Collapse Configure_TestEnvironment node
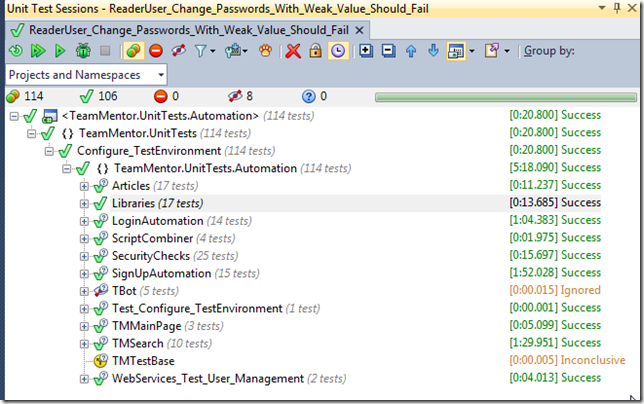644x404 pixels. (49, 151)
